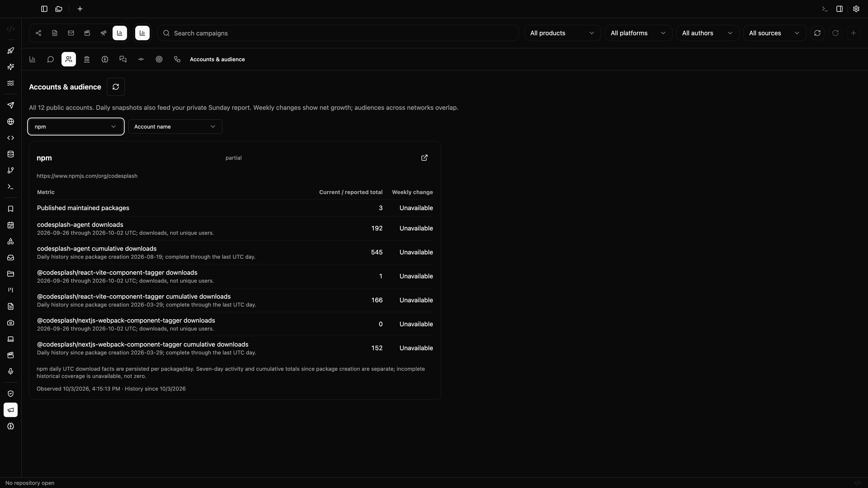
Task: Switch to the commit node tab
Action: pyautogui.click(x=141, y=59)
